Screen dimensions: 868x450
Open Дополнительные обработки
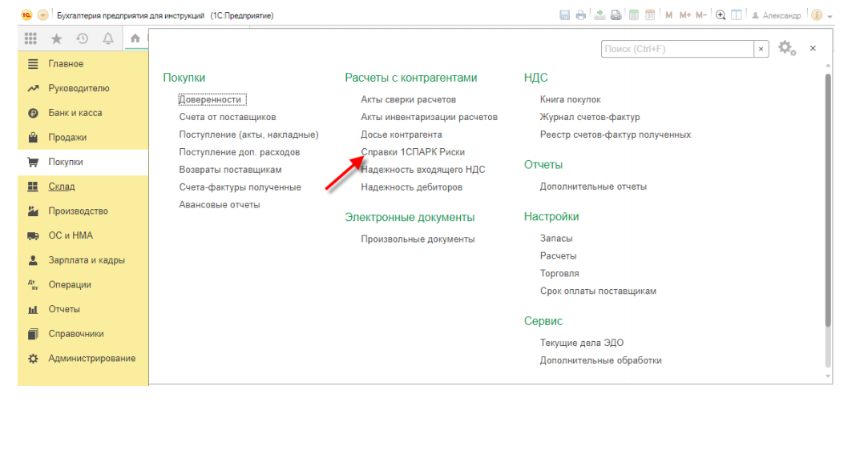click(600, 360)
